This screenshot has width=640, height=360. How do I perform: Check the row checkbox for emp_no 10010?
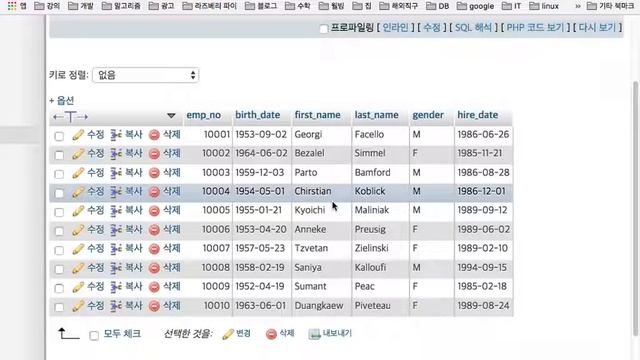[x=59, y=307]
